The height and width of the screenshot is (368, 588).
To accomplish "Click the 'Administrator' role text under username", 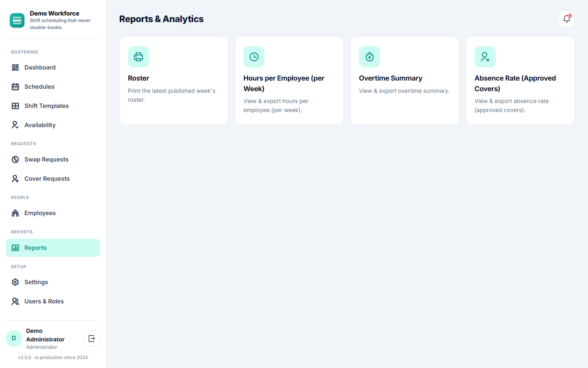I will [42, 347].
